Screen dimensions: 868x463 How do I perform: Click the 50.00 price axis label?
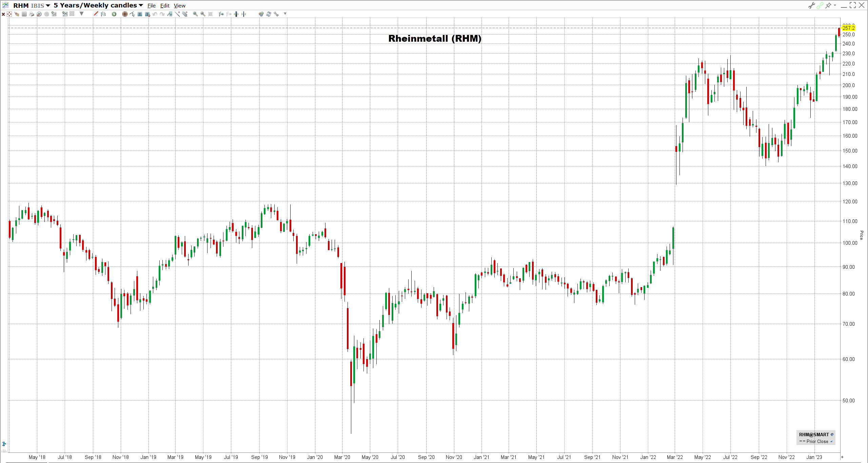click(849, 401)
